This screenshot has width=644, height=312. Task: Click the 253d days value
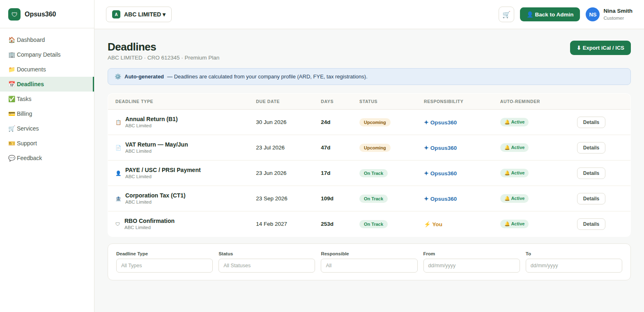[327, 224]
